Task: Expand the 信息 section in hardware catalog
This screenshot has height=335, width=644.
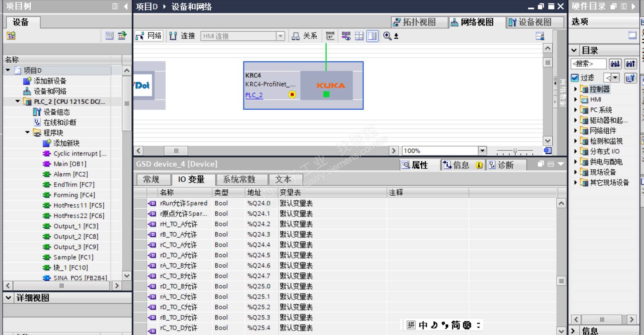Action: (573, 331)
